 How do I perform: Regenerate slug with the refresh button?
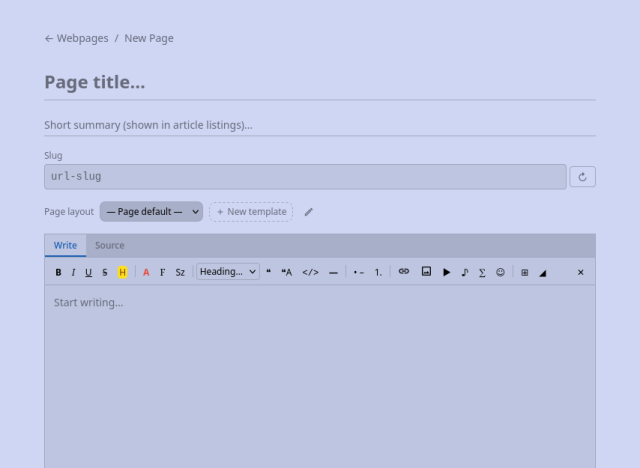[582, 177]
